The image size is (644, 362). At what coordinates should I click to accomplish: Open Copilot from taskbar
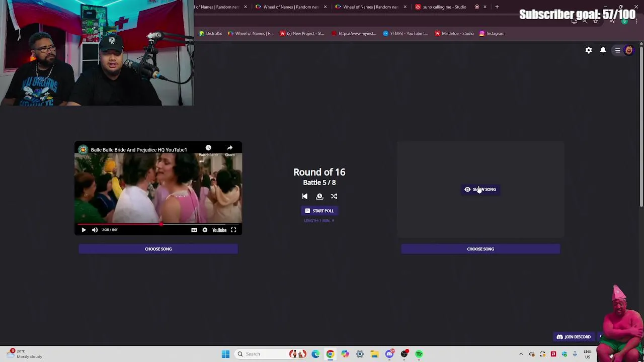pyautogui.click(x=345, y=354)
